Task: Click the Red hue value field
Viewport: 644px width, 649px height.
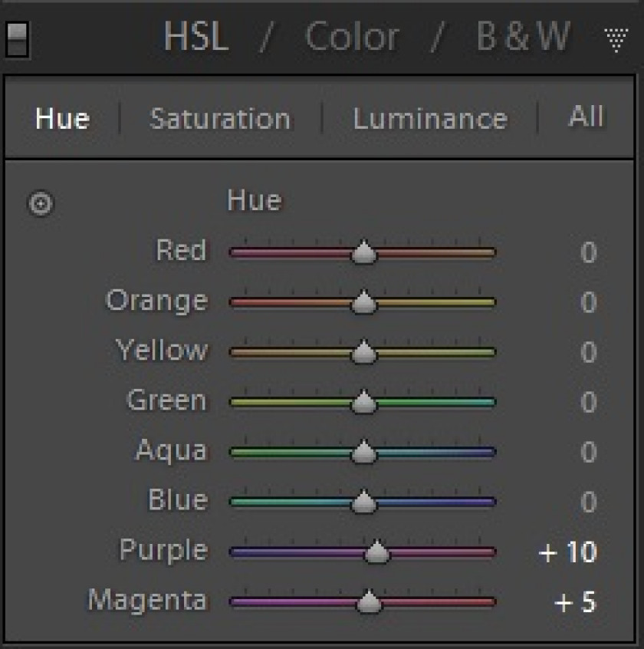Action: 589,252
